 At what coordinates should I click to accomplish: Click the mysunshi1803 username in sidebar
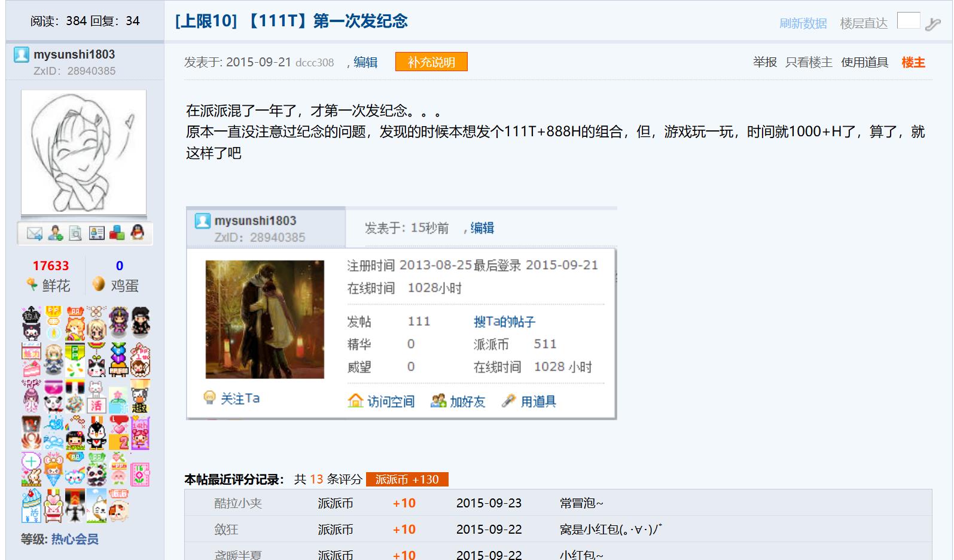coord(74,54)
